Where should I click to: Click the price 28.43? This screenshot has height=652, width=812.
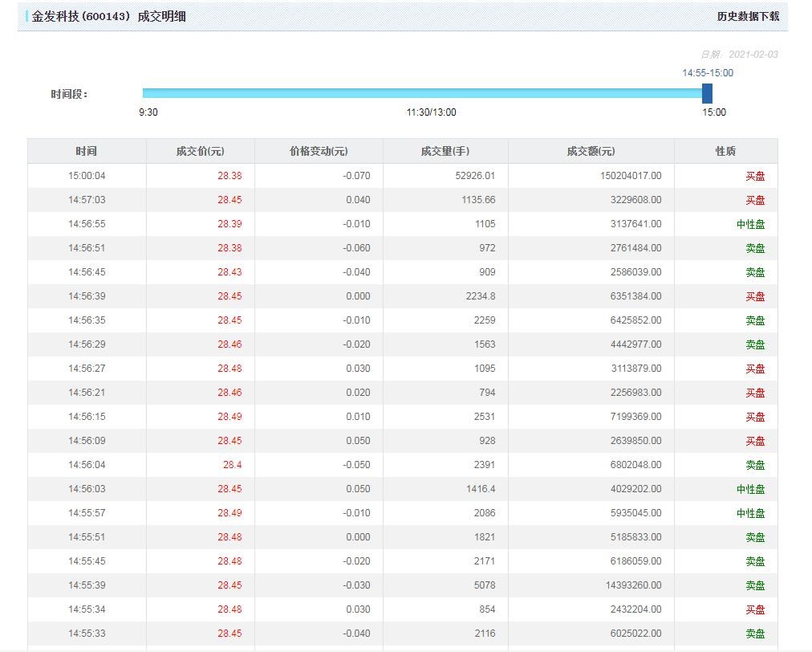click(229, 272)
